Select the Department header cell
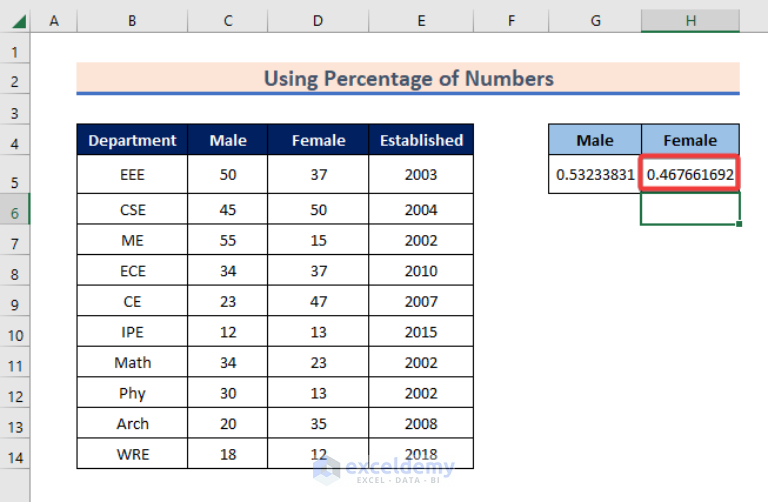 click(132, 140)
